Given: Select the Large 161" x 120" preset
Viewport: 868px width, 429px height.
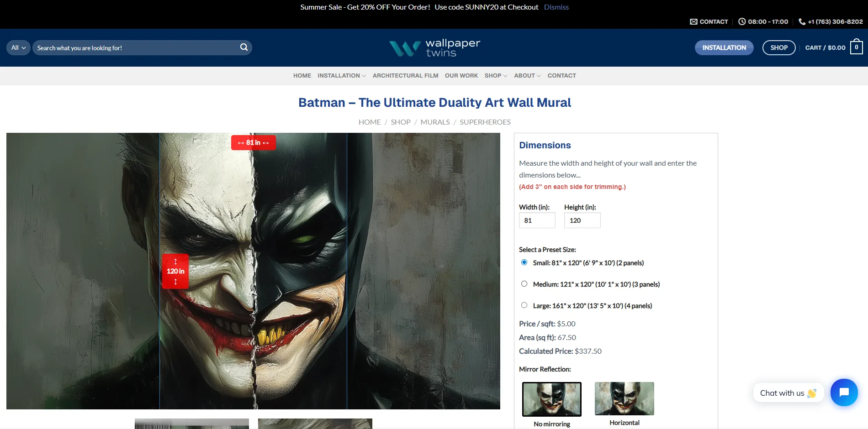Looking at the screenshot, I should pos(524,305).
